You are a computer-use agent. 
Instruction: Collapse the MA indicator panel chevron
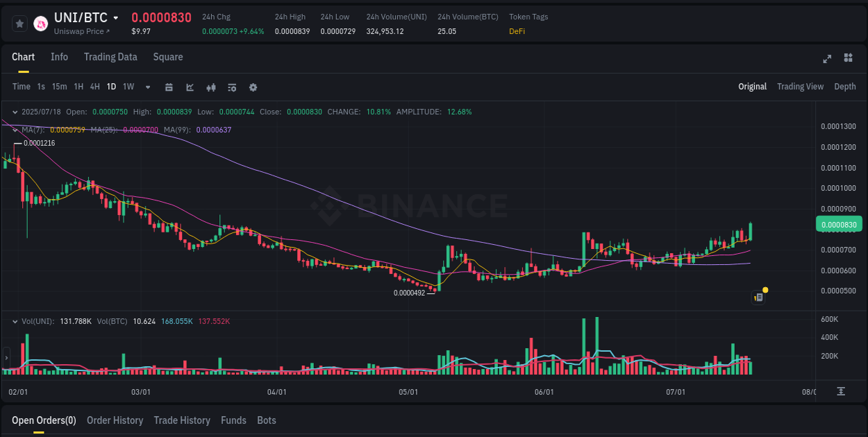click(x=15, y=129)
